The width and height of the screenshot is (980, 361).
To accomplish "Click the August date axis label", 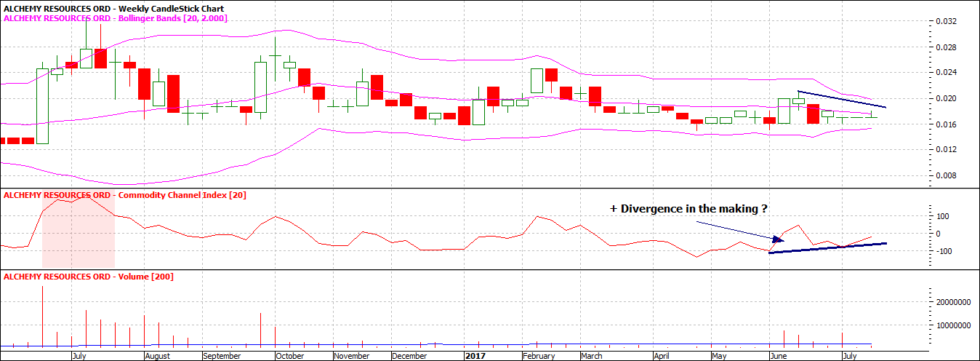I will (x=157, y=357).
